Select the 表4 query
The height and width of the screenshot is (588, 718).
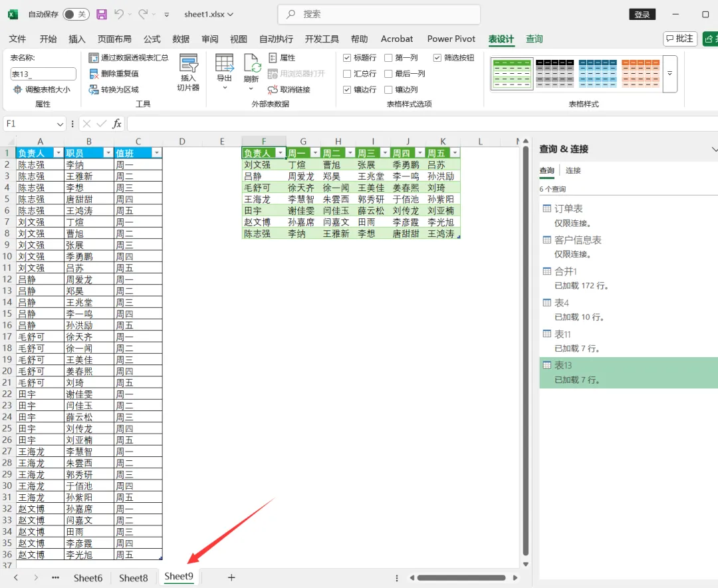coord(629,309)
